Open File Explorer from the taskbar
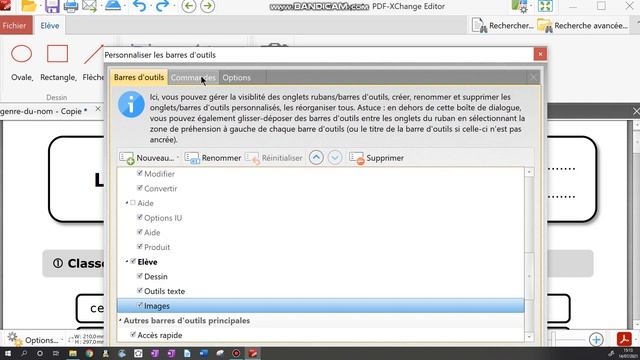The image size is (640, 360). 73,353
